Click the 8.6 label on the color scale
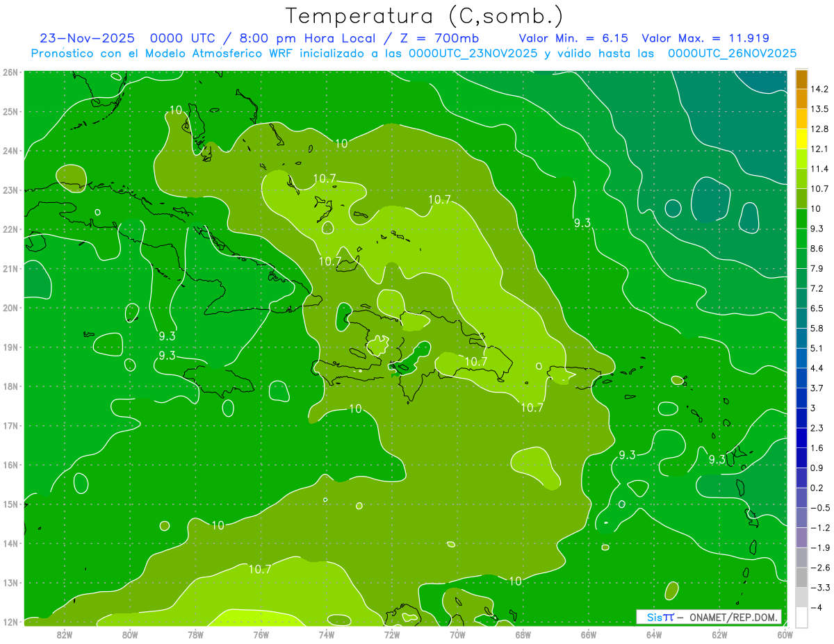This screenshot has height=644, width=834. (x=817, y=249)
